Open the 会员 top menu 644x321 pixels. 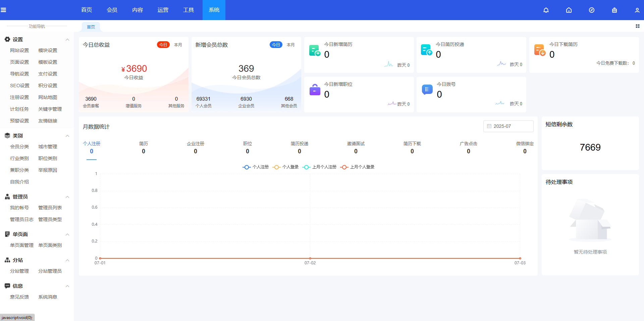112,10
